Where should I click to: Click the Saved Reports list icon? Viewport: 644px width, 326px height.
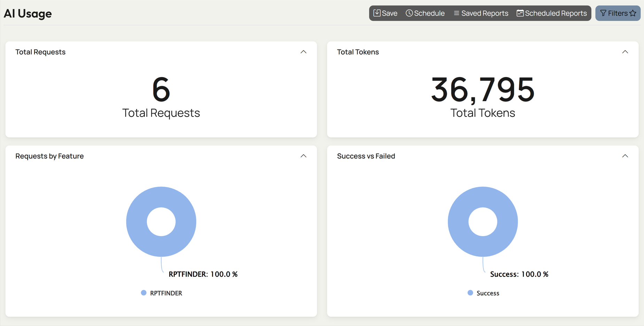tap(456, 13)
